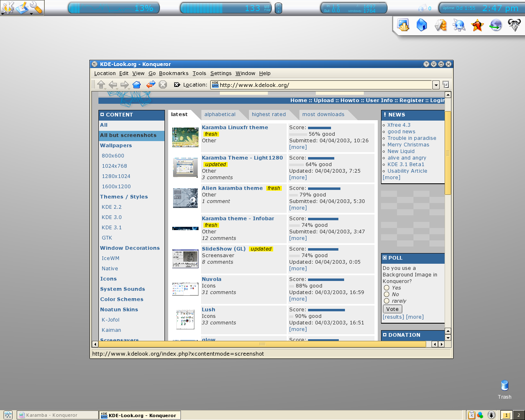Image resolution: width=525 pixels, height=420 pixels.
Task: Reload the page with the orange-blue arrows icon
Action: 151,84
